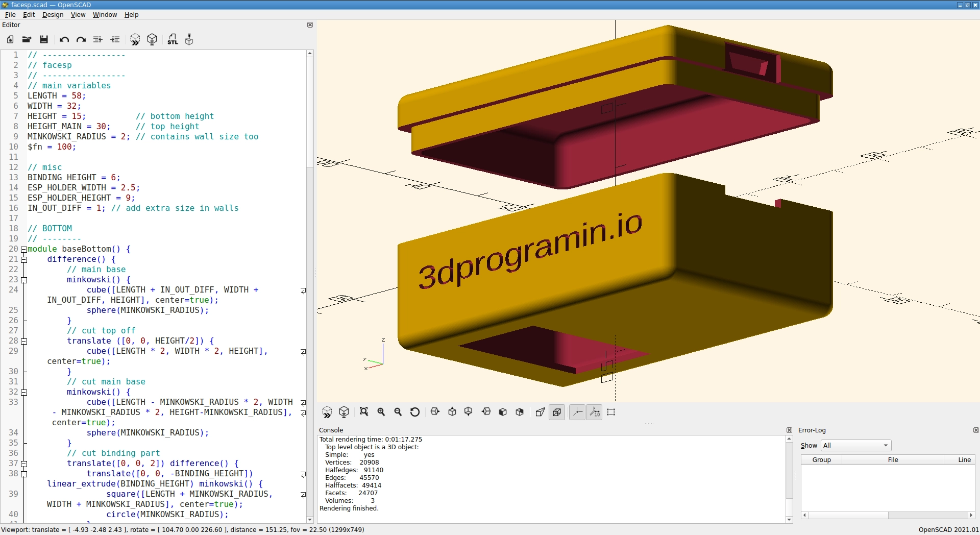Collapse the fold marker on line 38

click(23, 474)
